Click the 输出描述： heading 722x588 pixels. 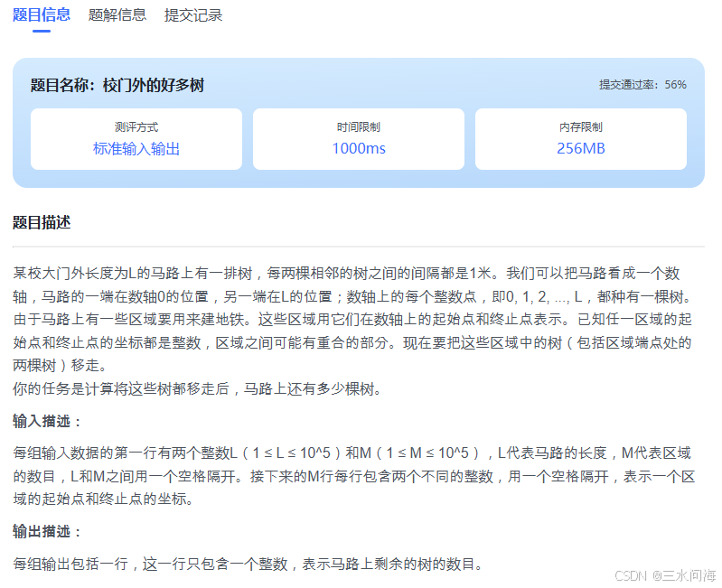tap(47, 531)
